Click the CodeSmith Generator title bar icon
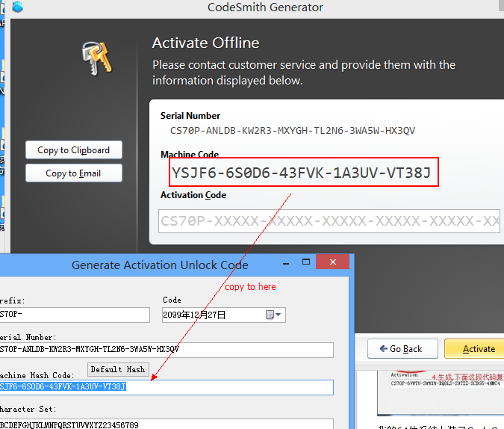 [x=18, y=7]
